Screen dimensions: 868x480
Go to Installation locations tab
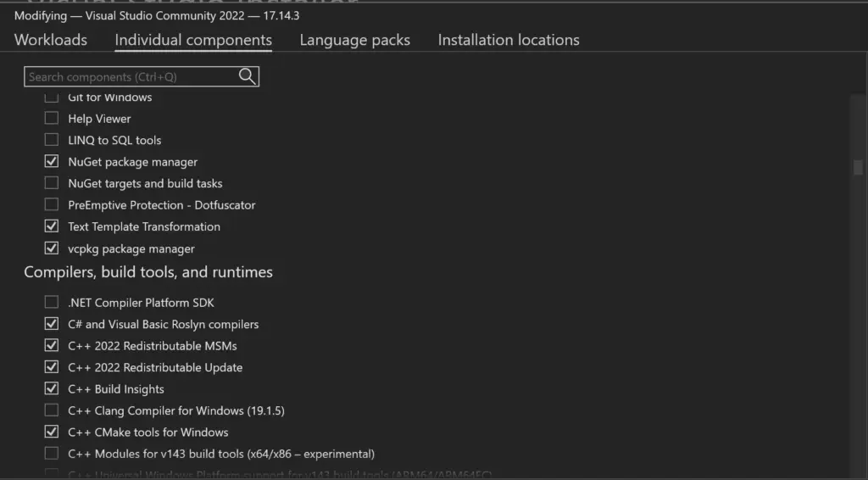509,40
